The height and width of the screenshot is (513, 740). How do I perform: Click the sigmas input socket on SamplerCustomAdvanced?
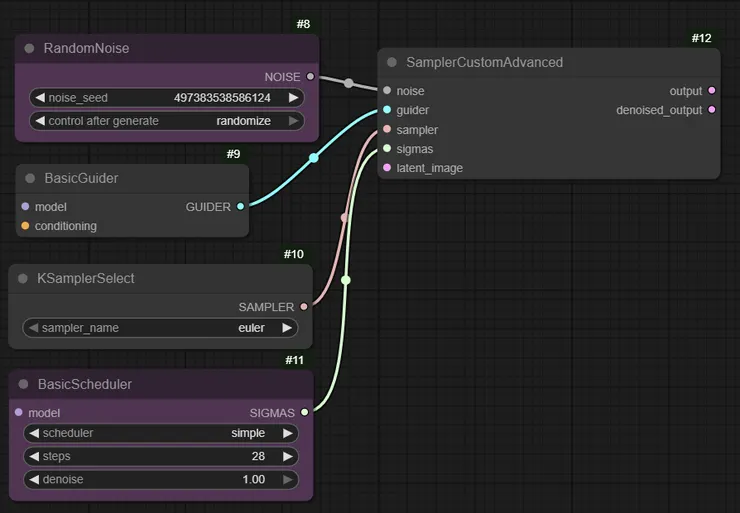pos(387,148)
